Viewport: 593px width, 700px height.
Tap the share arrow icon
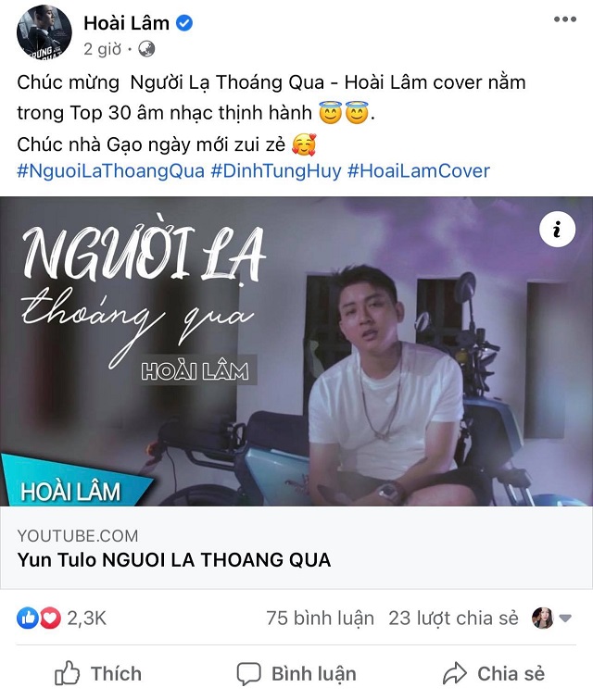(454, 674)
